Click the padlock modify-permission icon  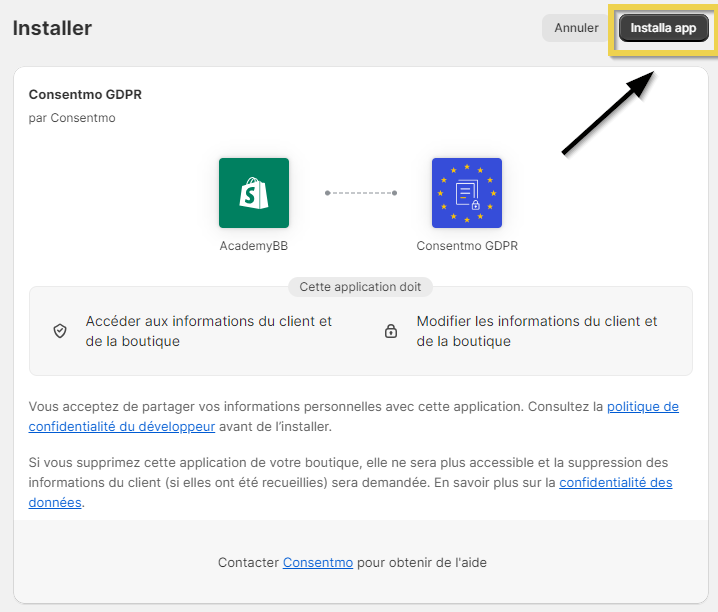[391, 331]
